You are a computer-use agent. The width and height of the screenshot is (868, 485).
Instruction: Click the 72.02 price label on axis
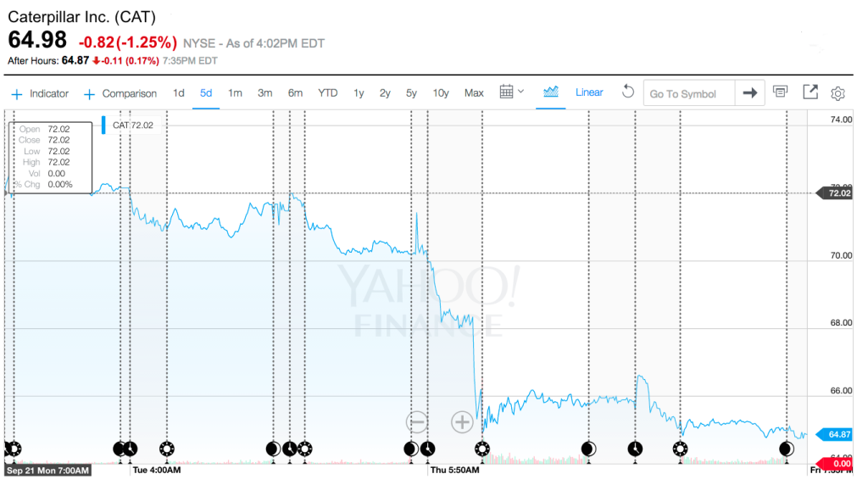point(838,193)
